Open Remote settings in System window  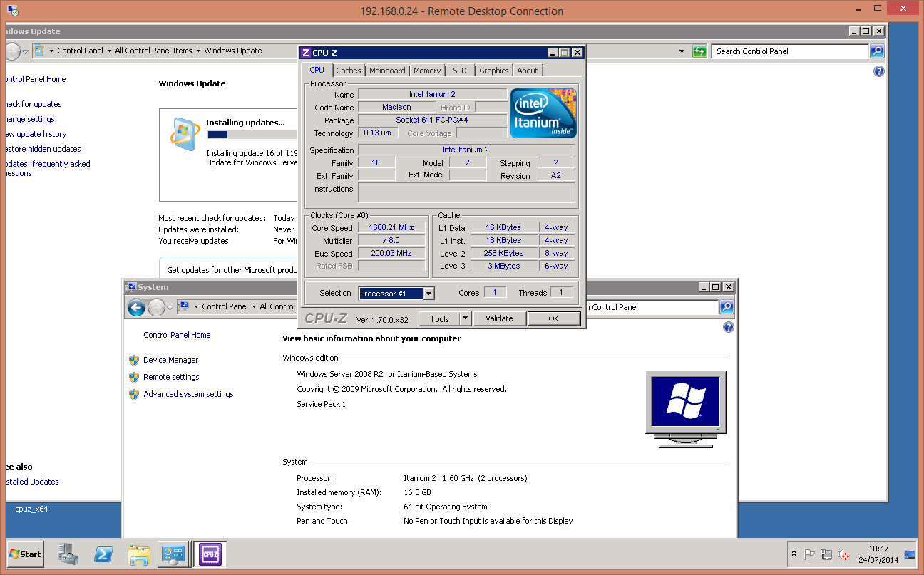click(171, 377)
